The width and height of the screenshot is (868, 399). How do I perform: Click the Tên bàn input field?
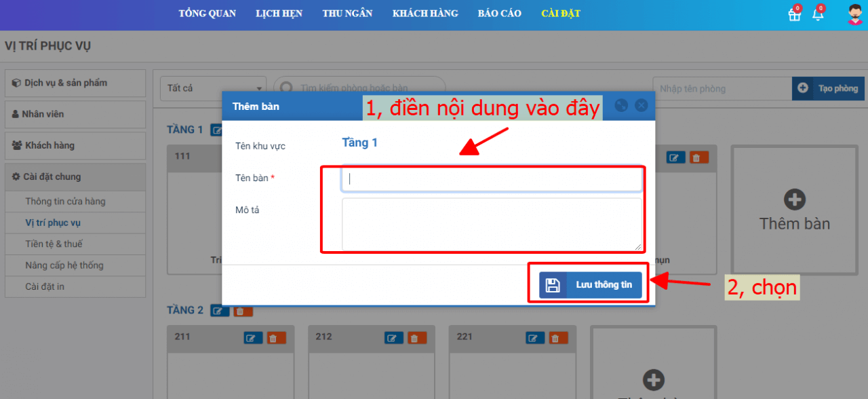[491, 180]
